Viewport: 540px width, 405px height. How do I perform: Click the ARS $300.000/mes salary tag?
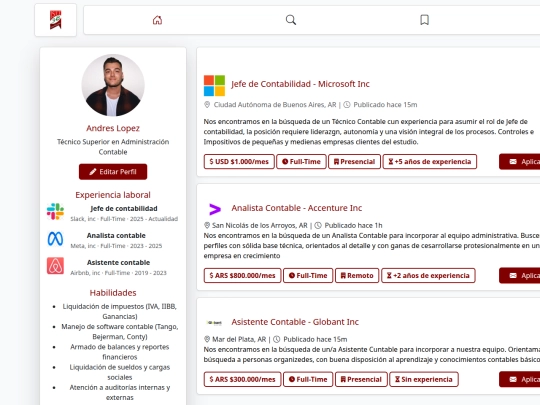pos(242,379)
